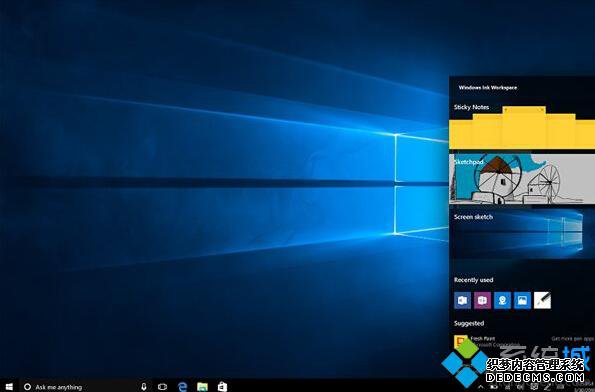Open the Windows Start menu
Viewport: 595px width, 392px height.
point(9,387)
